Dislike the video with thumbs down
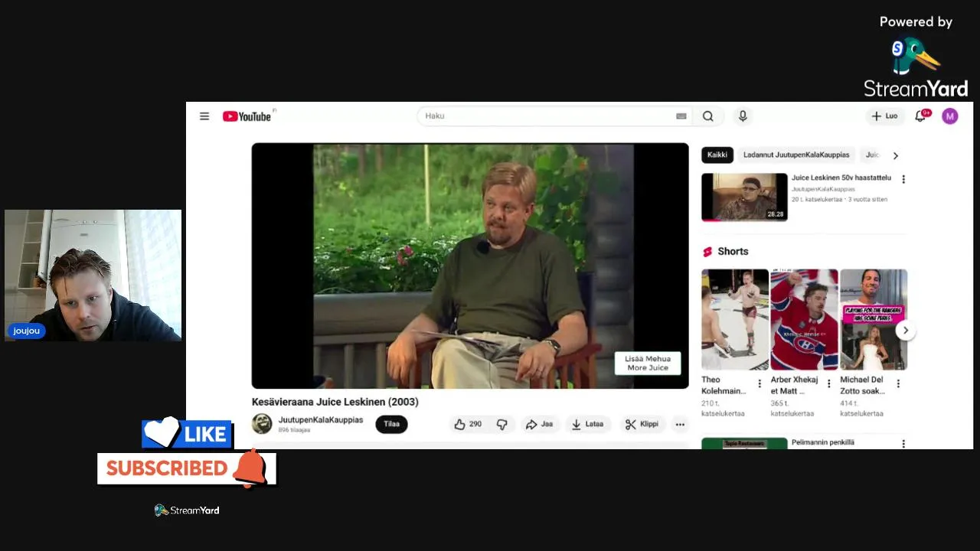The height and width of the screenshot is (551, 980). [501, 424]
